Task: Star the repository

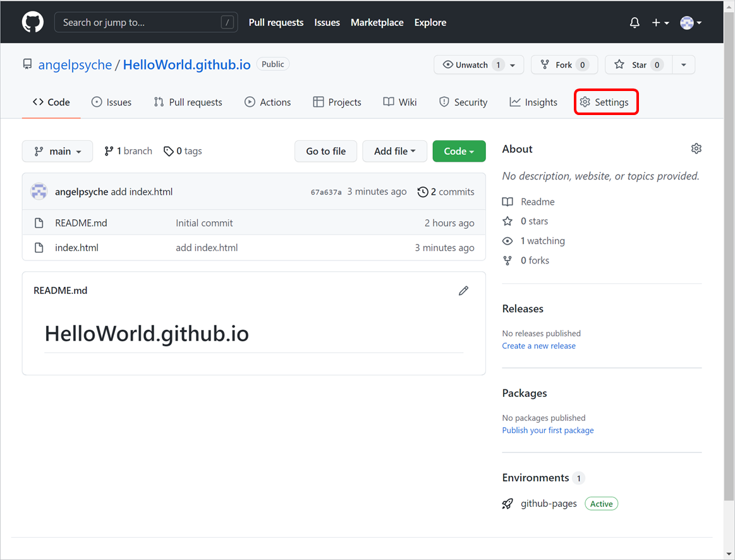Action: point(638,64)
